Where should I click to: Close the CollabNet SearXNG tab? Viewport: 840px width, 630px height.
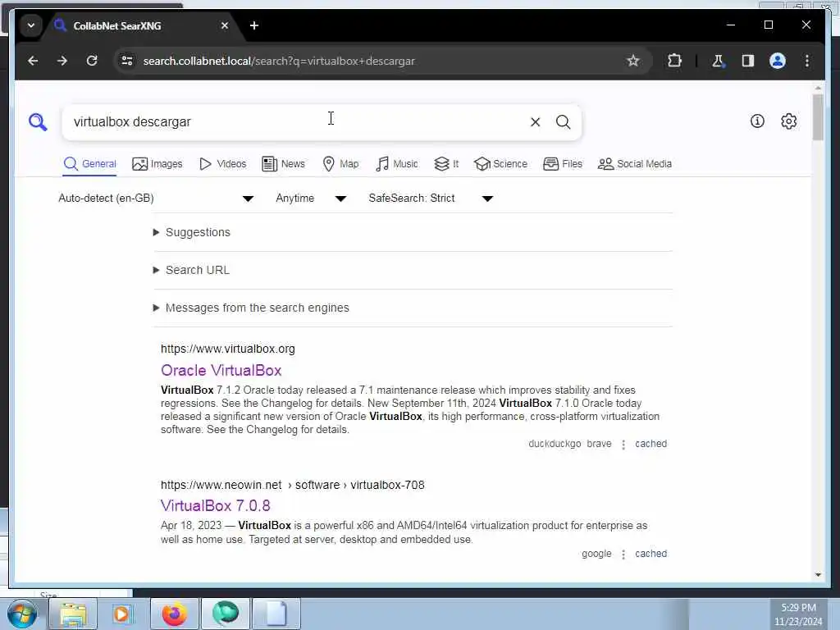tap(225, 25)
